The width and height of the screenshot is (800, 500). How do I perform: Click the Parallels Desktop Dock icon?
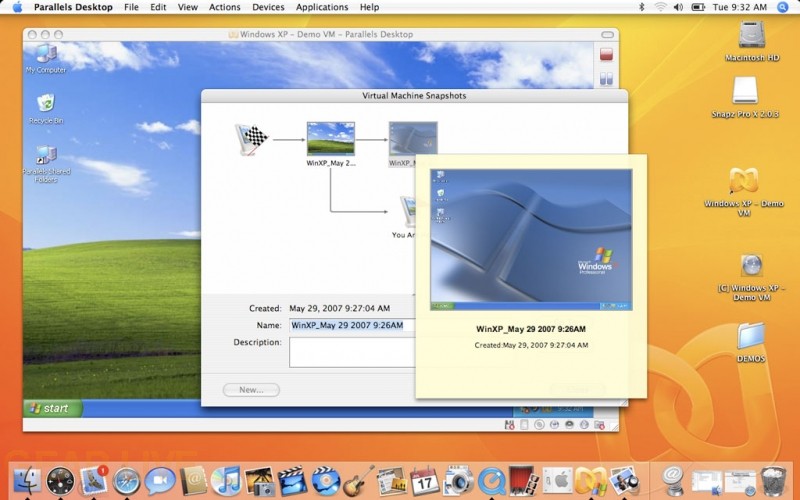tap(591, 481)
